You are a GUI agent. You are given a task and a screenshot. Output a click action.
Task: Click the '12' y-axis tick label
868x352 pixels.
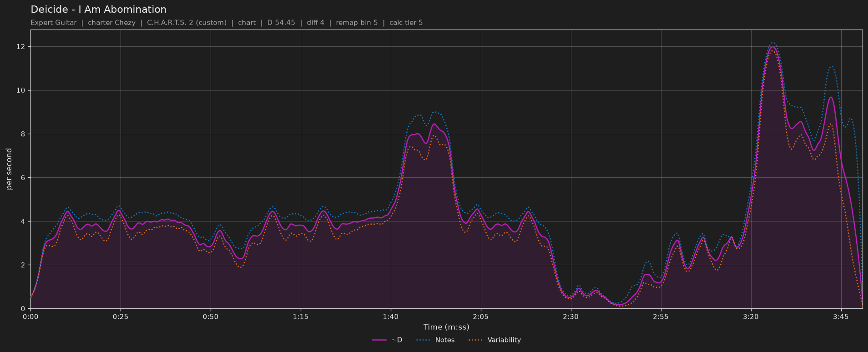point(21,47)
